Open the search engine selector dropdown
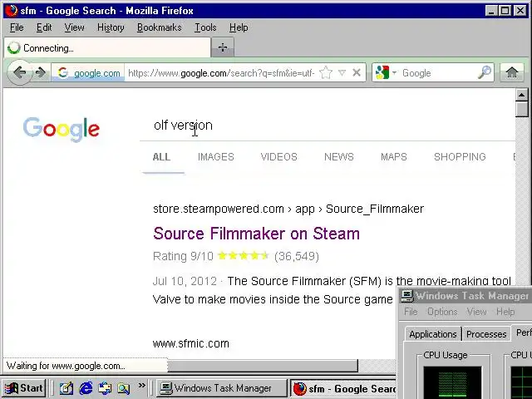The image size is (532, 399). [x=394, y=72]
